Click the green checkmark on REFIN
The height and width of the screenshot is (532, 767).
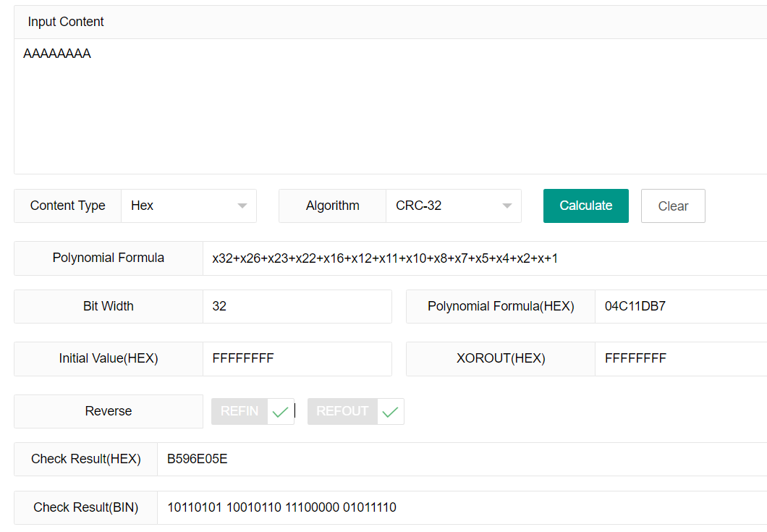coord(280,411)
